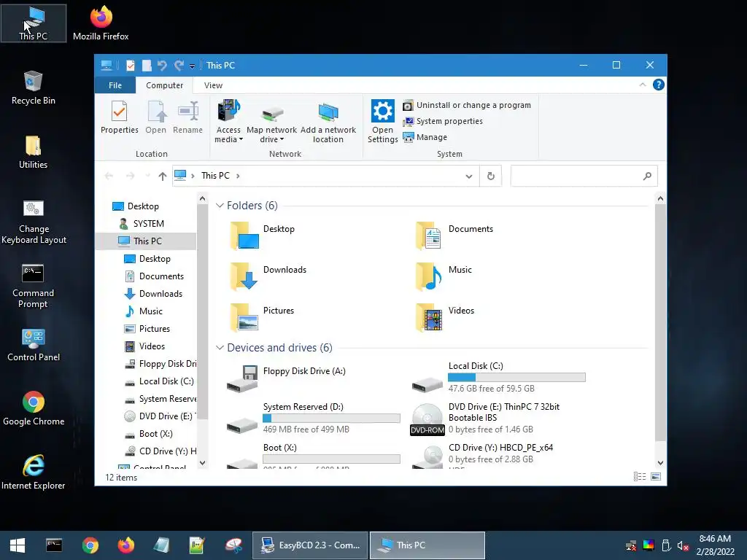Click quick access Properties checkmark icon
Screen dimensions: 747x560
pos(130,65)
